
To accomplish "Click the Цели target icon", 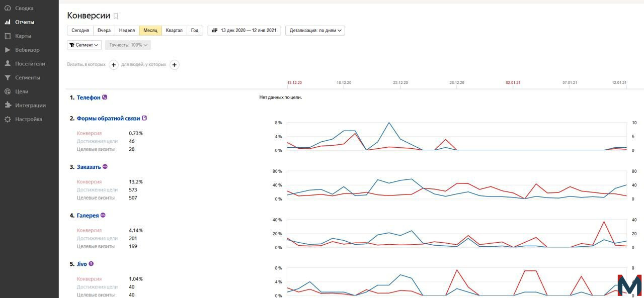I will tap(8, 91).
